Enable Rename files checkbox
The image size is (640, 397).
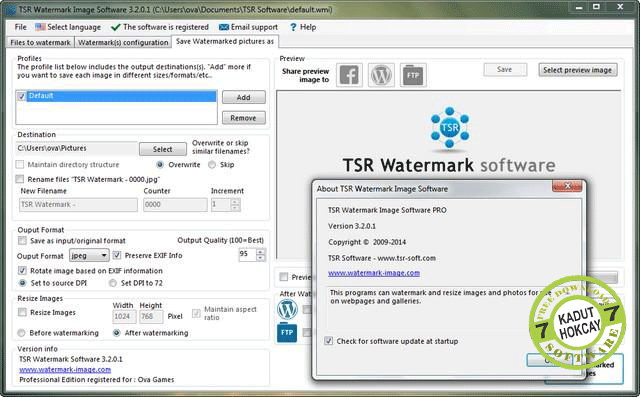pos(20,179)
